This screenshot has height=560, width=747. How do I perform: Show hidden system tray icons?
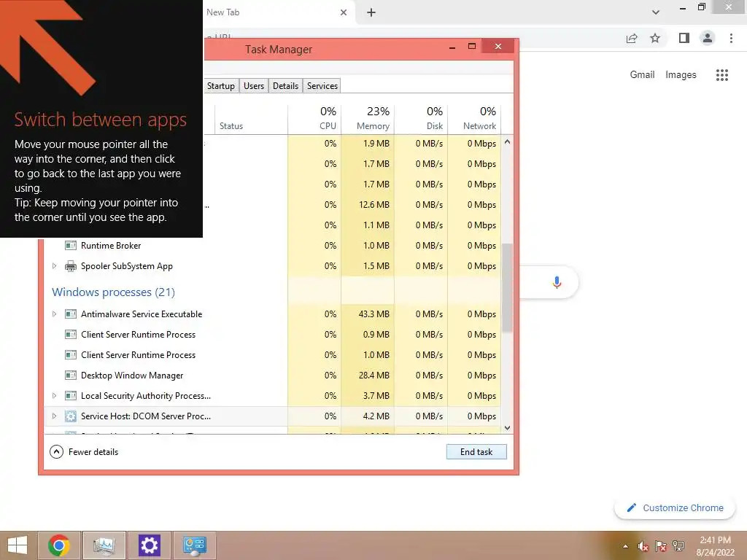(x=625, y=546)
